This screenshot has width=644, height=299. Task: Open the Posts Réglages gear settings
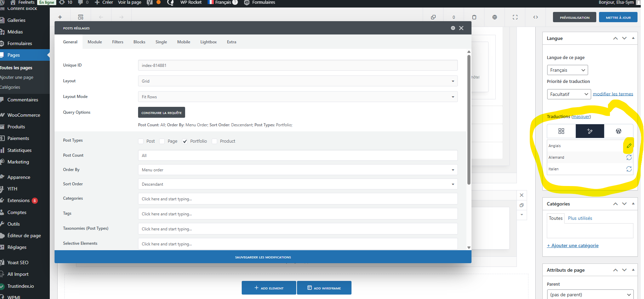tap(453, 28)
